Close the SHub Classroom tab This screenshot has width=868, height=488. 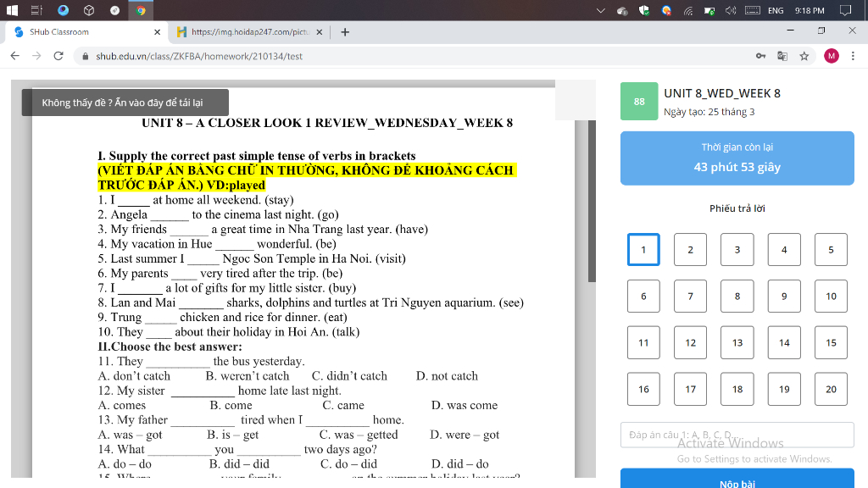click(x=157, y=32)
